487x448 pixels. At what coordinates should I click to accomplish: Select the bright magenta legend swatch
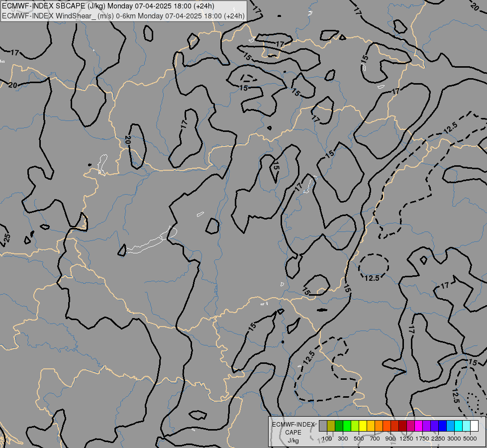(419, 426)
